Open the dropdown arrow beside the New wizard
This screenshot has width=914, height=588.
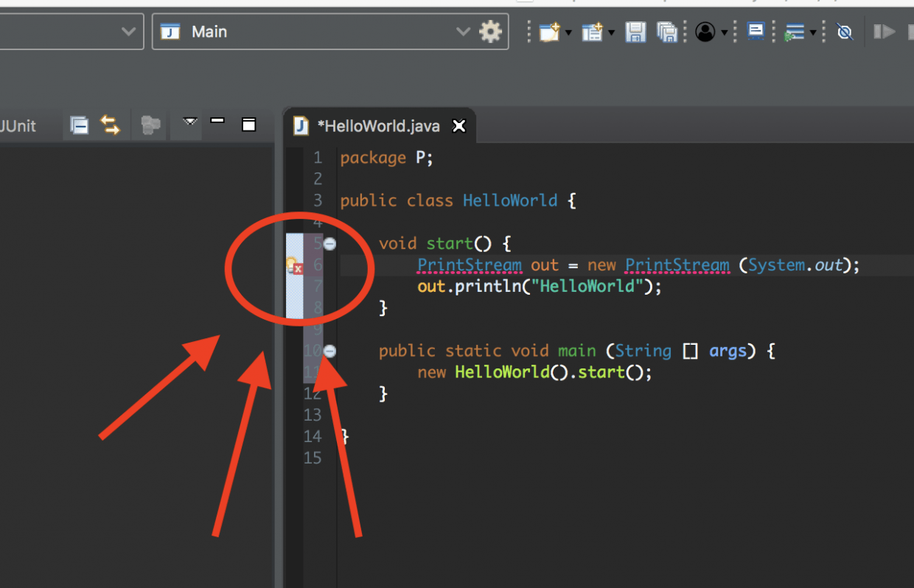coord(567,32)
